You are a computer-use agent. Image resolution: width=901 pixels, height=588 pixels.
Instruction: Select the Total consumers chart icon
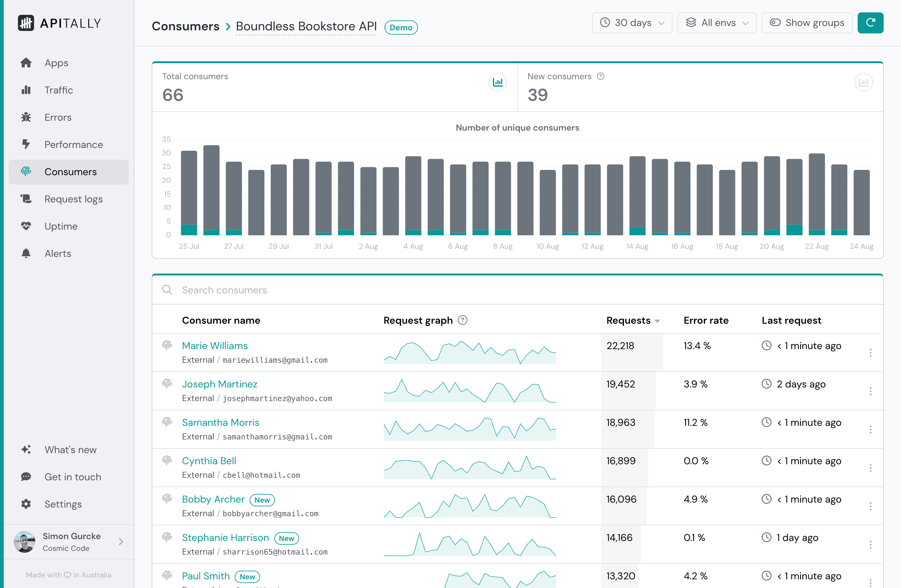[x=498, y=82]
